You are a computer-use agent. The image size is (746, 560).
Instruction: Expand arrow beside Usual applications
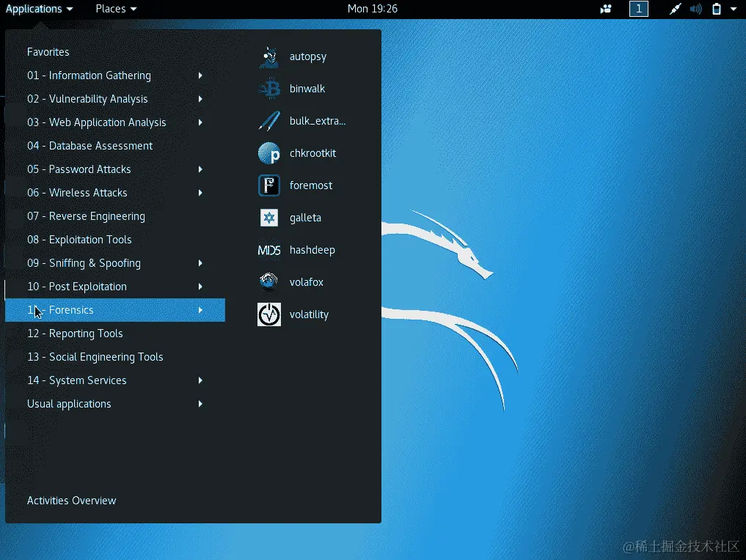200,404
